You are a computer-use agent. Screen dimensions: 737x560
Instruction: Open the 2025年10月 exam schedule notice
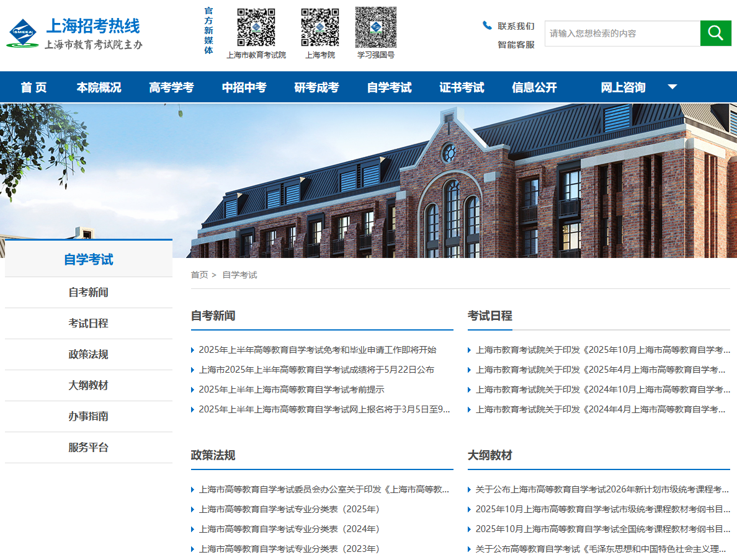[x=603, y=350]
